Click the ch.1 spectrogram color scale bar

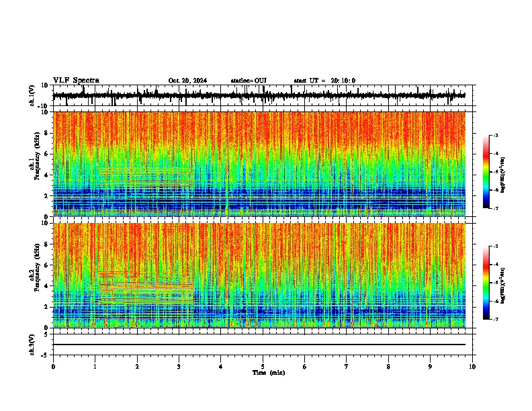click(x=486, y=172)
